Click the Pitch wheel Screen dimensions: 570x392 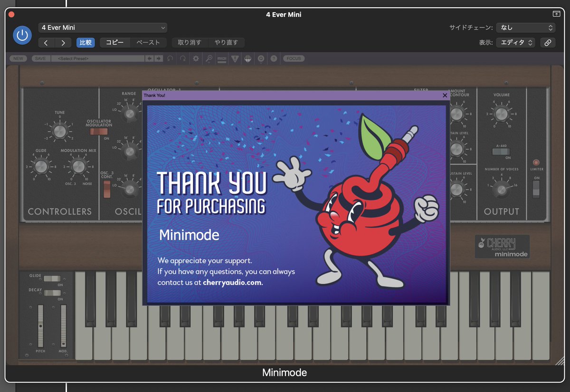(41, 326)
